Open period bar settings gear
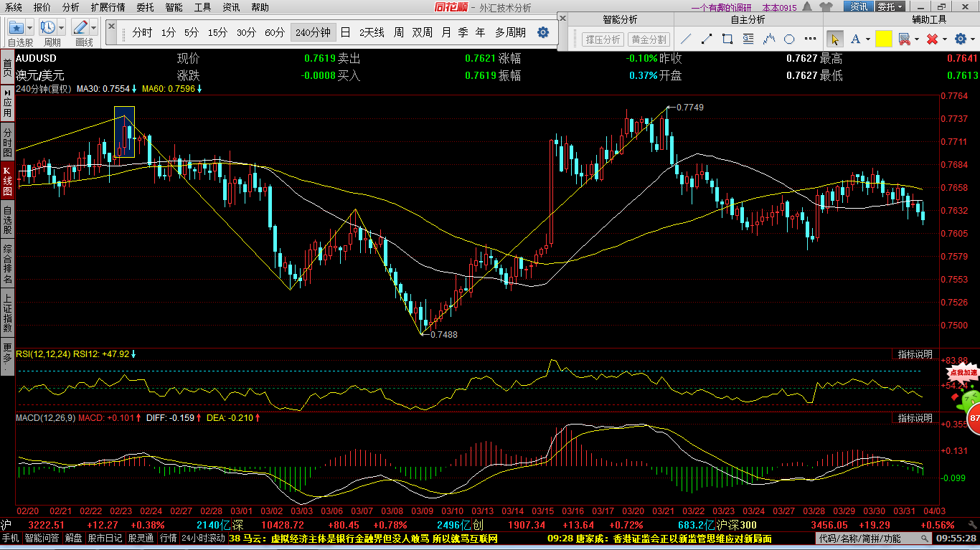The width and height of the screenshot is (980, 550). pos(543,32)
